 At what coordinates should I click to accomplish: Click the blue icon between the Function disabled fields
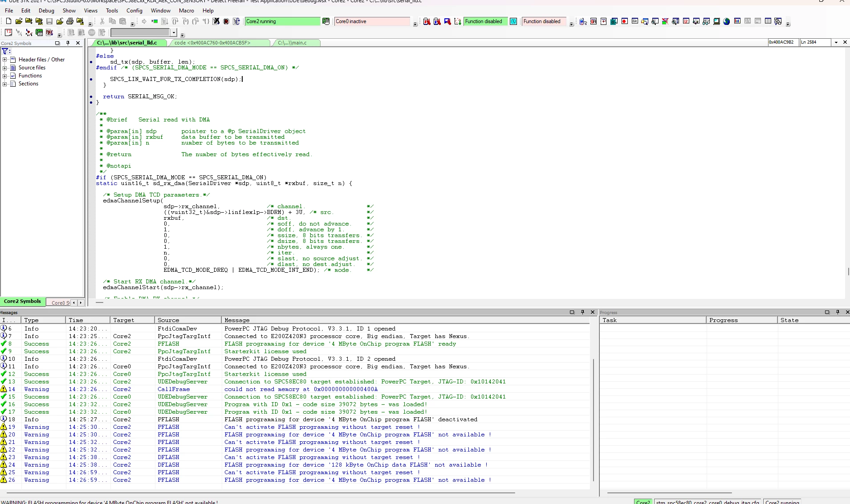click(x=513, y=21)
